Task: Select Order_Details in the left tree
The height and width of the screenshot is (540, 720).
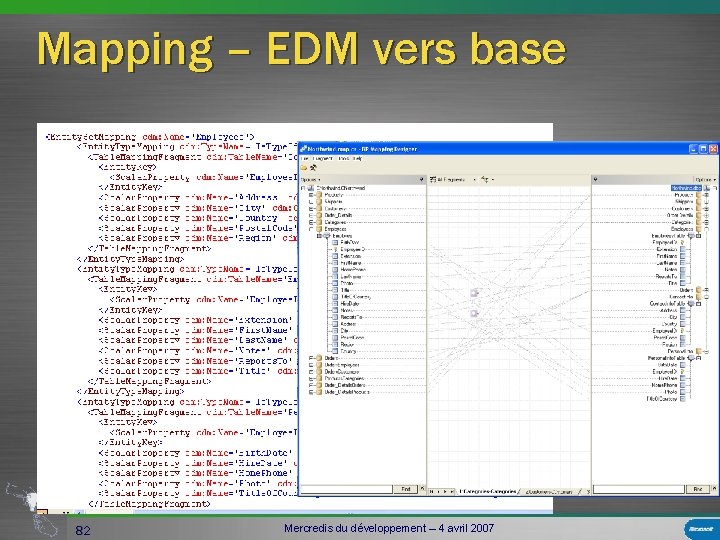Action: coord(338,215)
